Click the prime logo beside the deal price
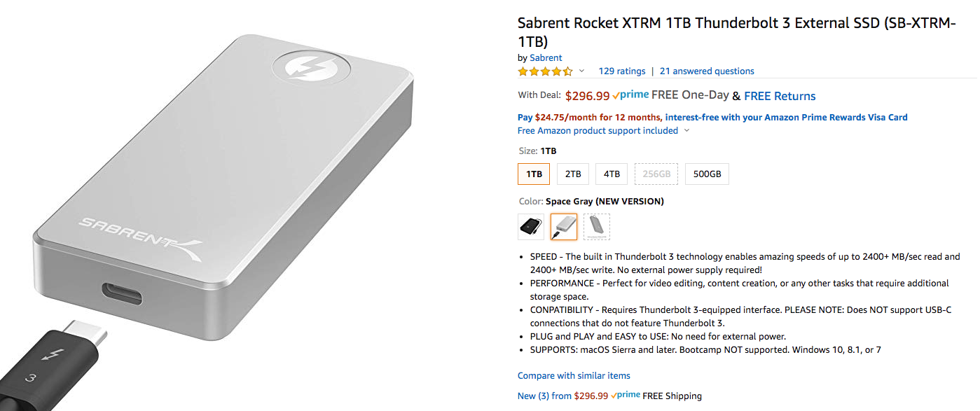980x411 pixels. (x=630, y=95)
